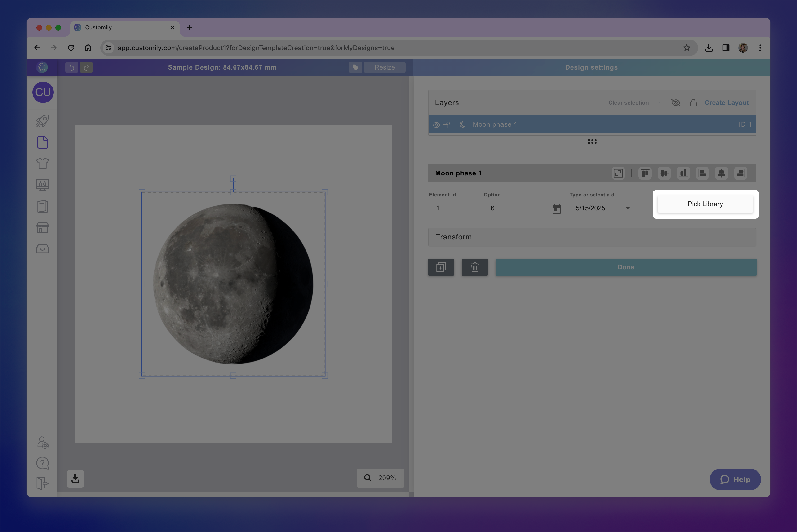Click the Pick Library button

(x=705, y=204)
